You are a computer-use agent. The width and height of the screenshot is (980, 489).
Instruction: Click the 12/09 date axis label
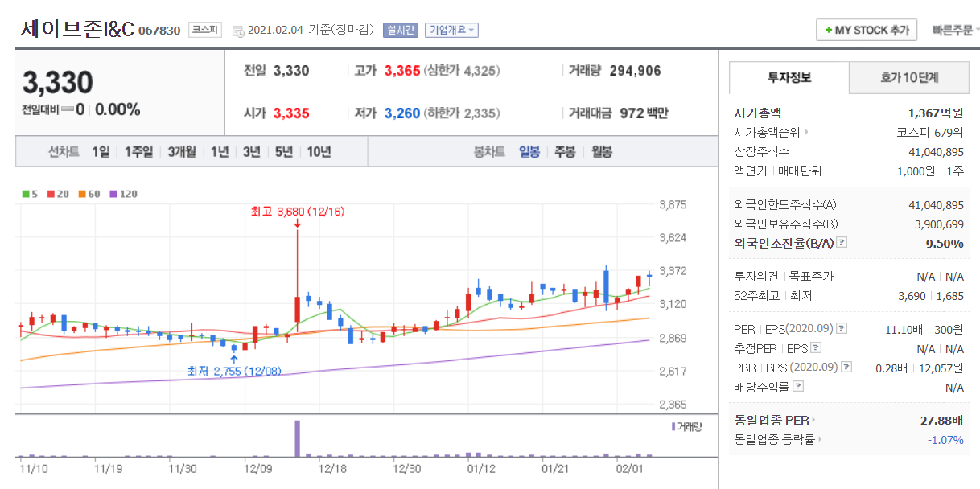257,469
